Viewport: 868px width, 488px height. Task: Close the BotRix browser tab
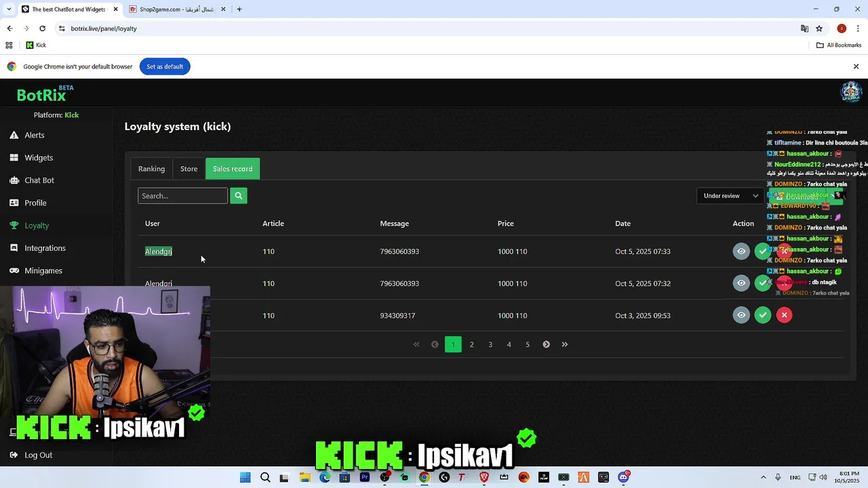116,9
